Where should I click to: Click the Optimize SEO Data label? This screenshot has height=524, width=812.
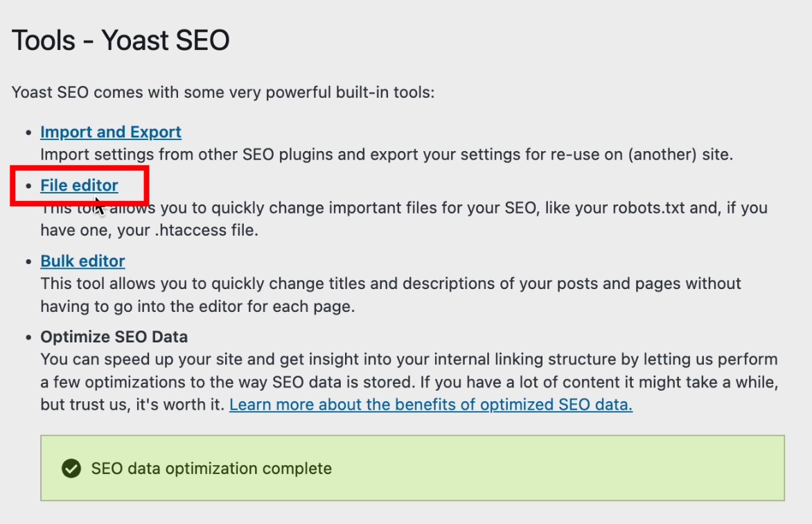point(114,337)
